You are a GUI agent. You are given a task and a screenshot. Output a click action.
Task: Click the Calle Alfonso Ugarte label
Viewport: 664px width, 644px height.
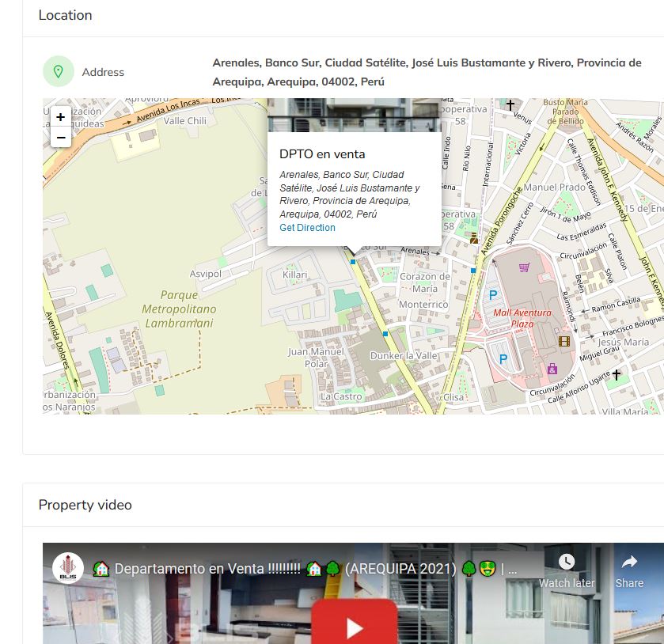(x=579, y=388)
